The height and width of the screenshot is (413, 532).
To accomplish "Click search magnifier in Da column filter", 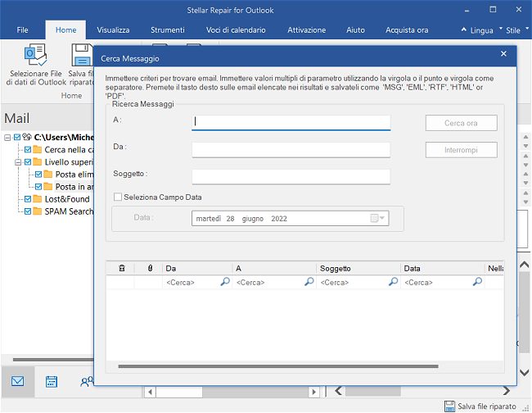I will pyautogui.click(x=225, y=282).
